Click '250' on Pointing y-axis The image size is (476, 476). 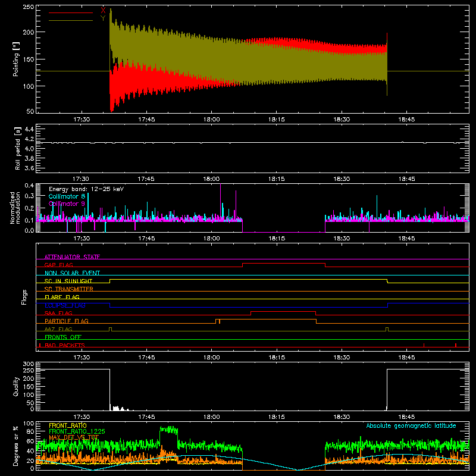point(29,7)
